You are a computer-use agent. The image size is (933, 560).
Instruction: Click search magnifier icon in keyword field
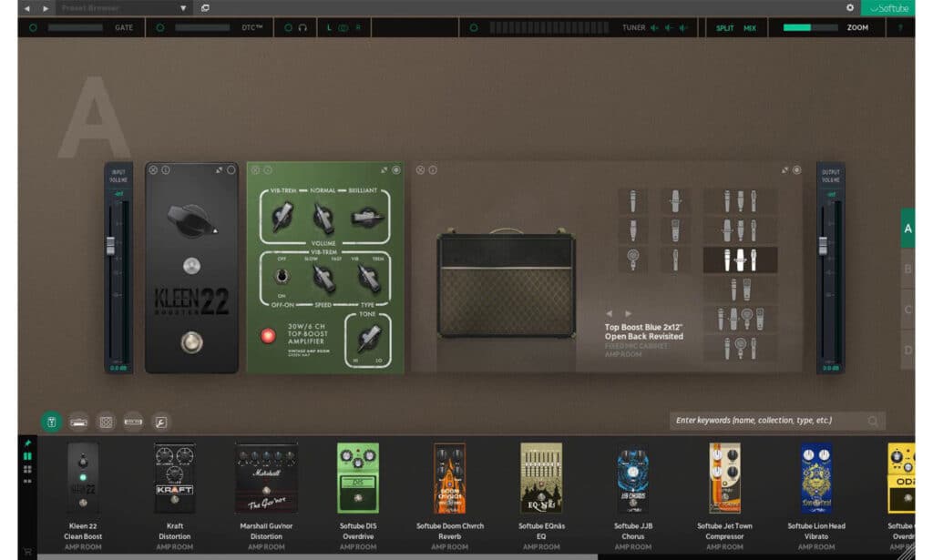pyautogui.click(x=873, y=421)
